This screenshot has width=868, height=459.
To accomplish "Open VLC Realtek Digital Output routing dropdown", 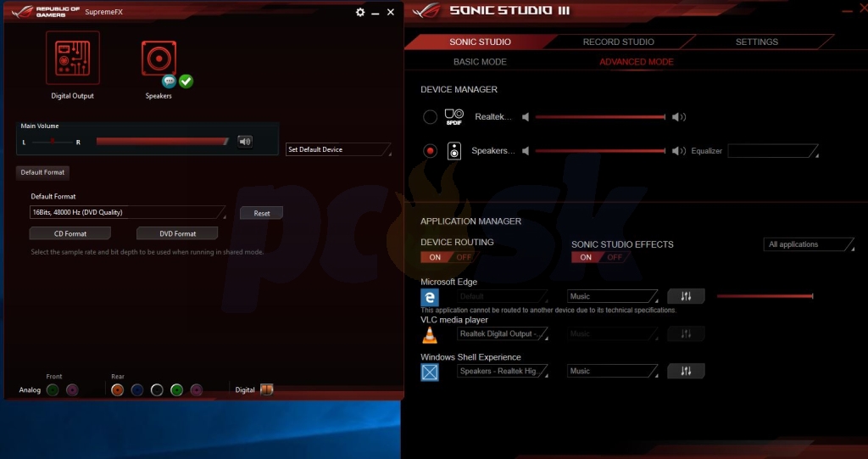I will 503,333.
